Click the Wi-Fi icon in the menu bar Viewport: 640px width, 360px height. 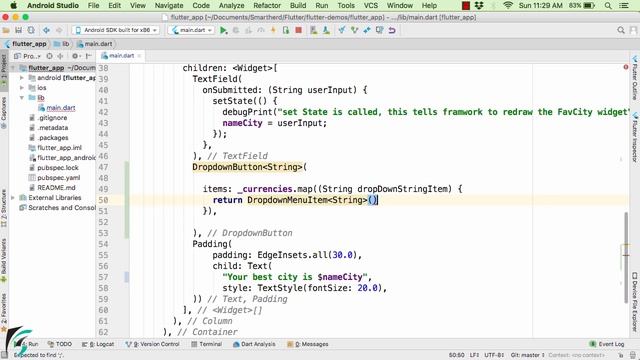tap(508, 6)
